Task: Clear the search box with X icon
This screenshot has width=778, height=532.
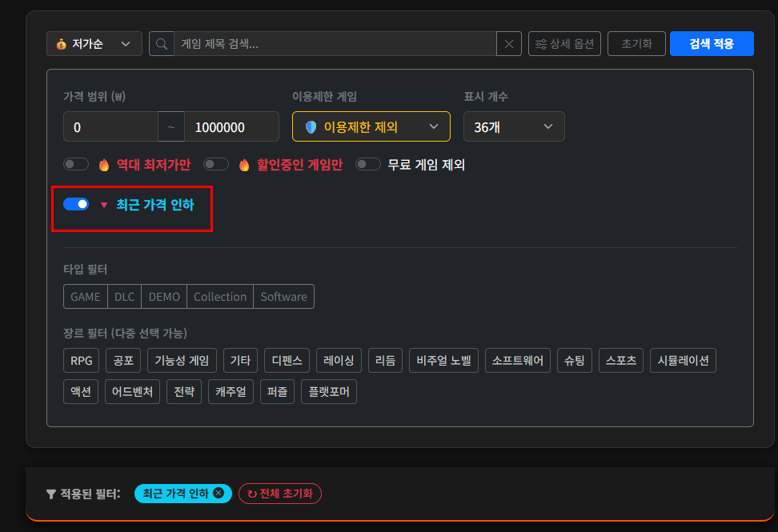Action: (509, 44)
